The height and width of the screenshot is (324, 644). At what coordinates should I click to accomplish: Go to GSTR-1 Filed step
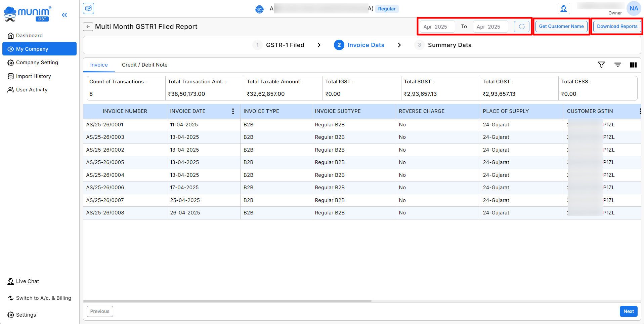[285, 45]
